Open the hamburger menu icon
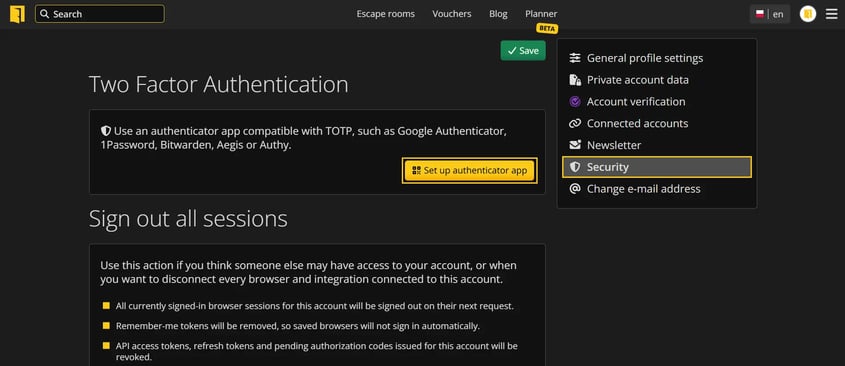This screenshot has width=845, height=366. 832,14
